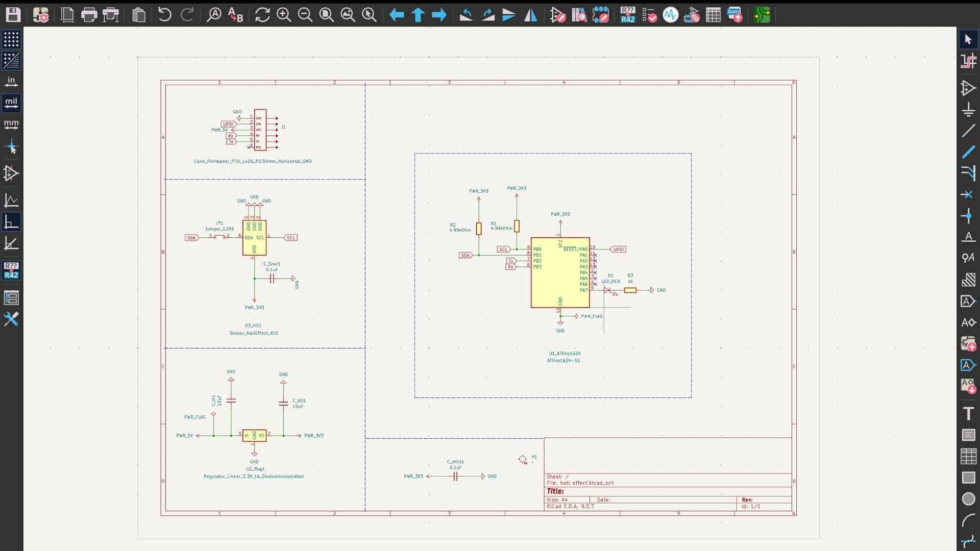
Task: Switch units to millimeters
Action: click(11, 124)
